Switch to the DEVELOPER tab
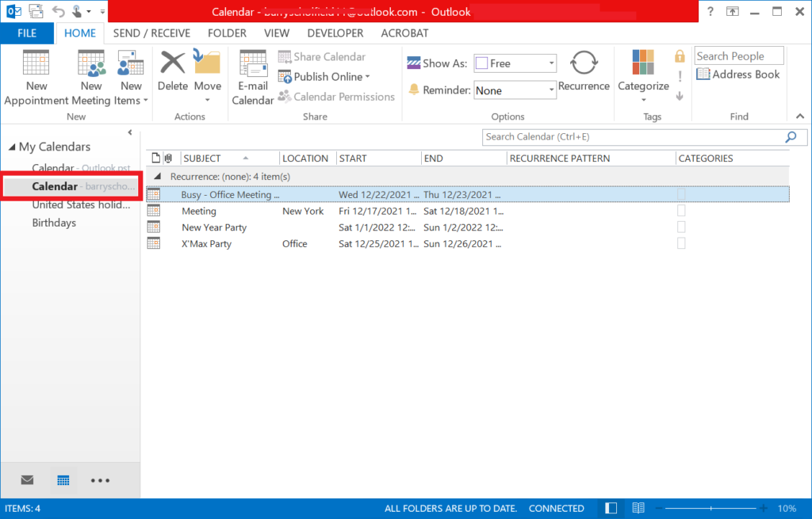 coord(335,33)
